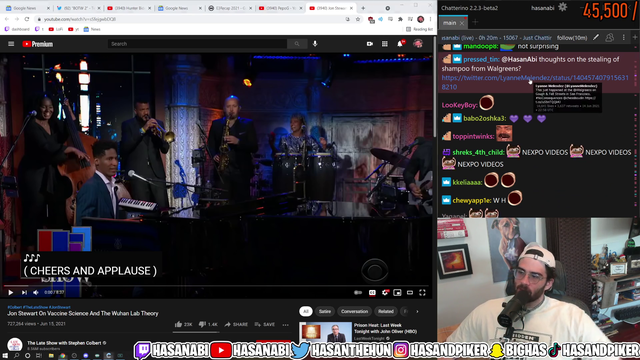640x360 pixels.
Task: Toggle theater mode view
Action: click(410, 292)
